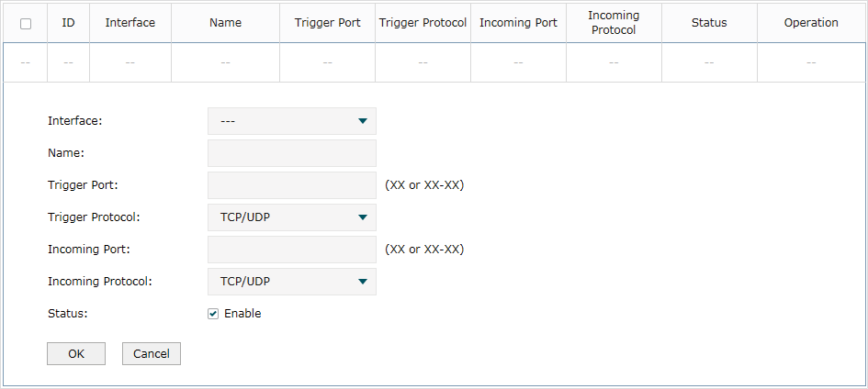Image resolution: width=868 pixels, height=389 pixels.
Task: Uncheck the Enable status checkbox
Action: [212, 314]
